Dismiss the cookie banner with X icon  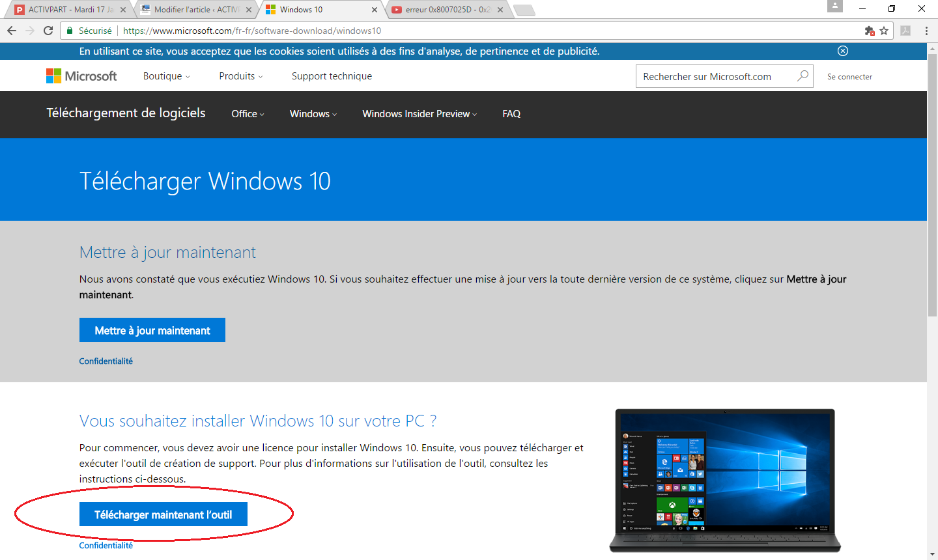click(842, 51)
